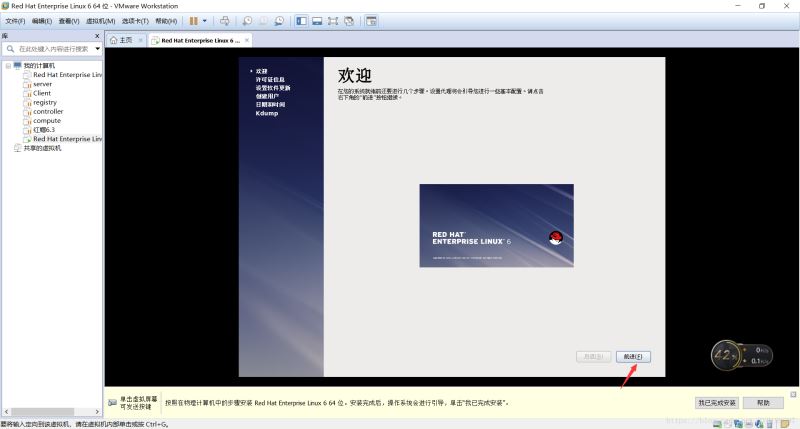Collapse the 我的计算机 tree node

pos(8,66)
